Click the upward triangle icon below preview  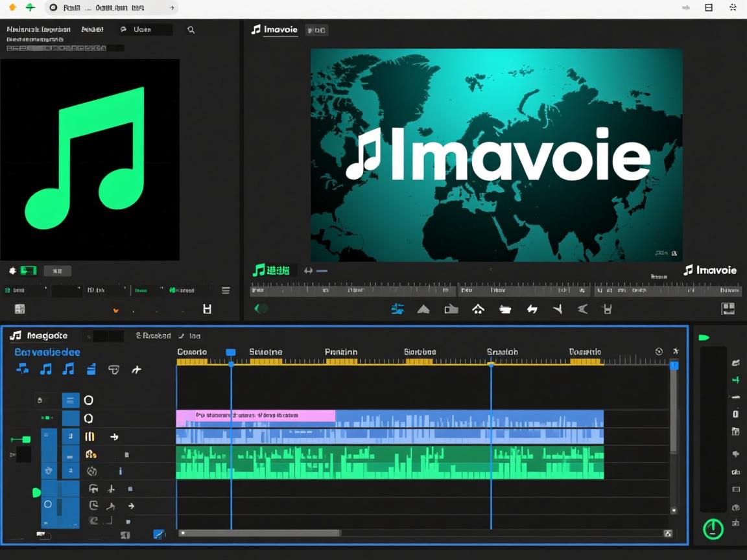[423, 309]
